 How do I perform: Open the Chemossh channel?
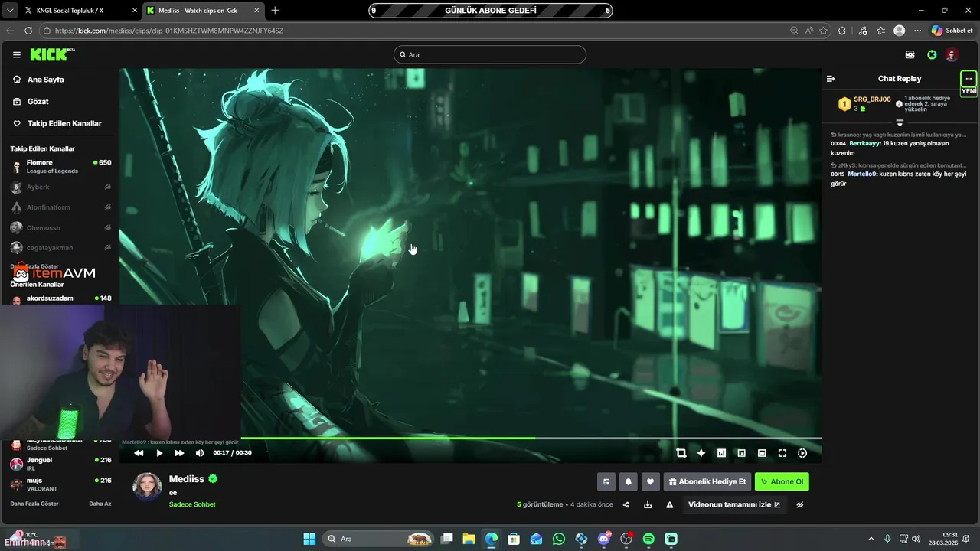(x=60, y=227)
